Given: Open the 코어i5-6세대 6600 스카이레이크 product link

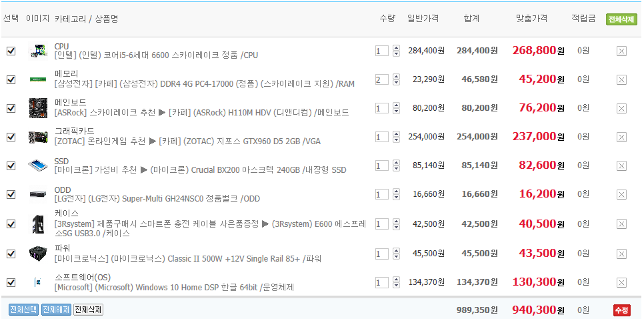Looking at the screenshot, I should click(x=156, y=55).
